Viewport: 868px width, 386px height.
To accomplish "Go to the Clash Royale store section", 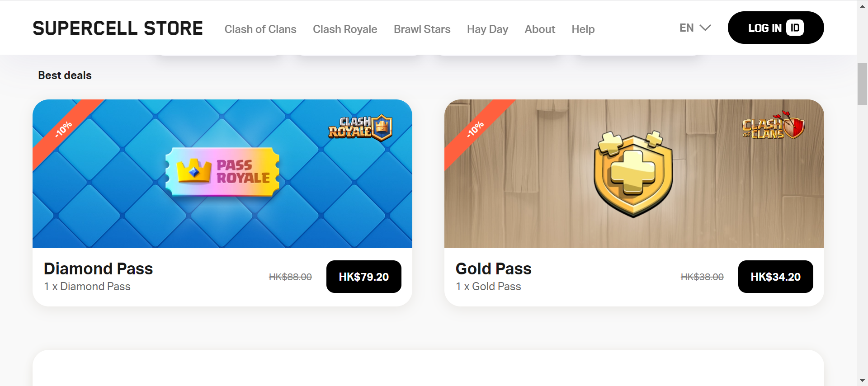I will click(x=345, y=29).
